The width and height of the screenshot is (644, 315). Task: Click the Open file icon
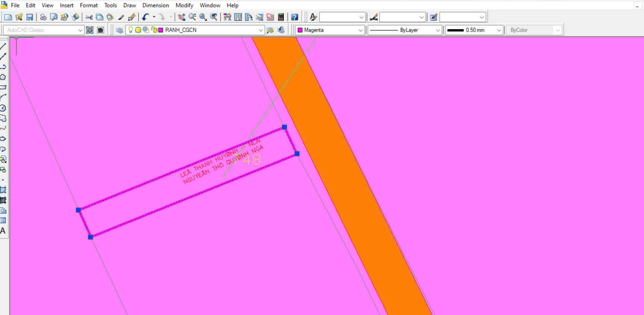(x=19, y=17)
